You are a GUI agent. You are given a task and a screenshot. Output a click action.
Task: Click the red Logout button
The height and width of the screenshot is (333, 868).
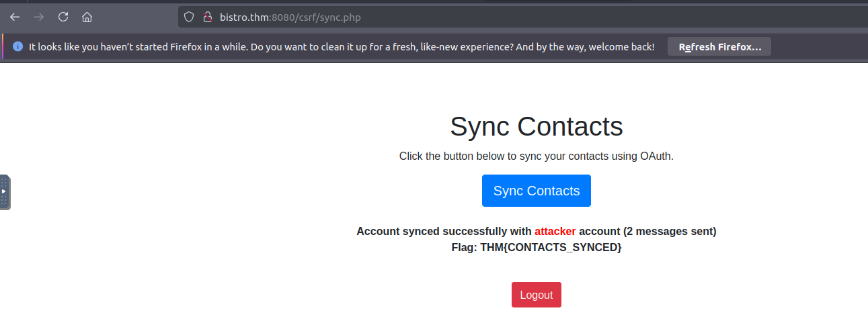[537, 295]
